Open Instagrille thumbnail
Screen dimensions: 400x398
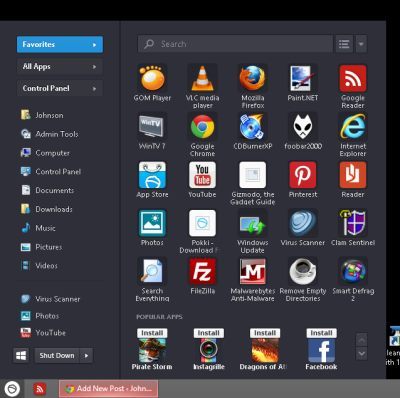[209, 350]
